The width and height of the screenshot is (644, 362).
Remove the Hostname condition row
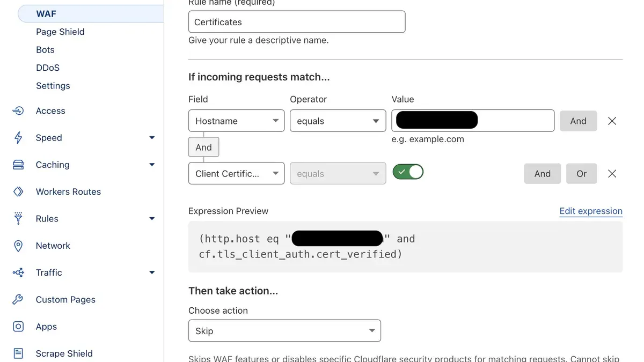click(x=612, y=121)
